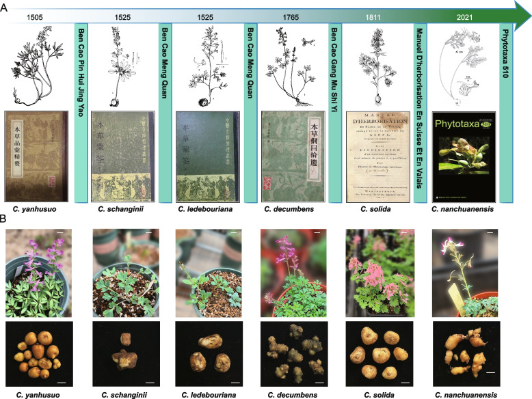This screenshot has width=532, height=399.
Task: Click the panel B label
Action: pyautogui.click(x=5, y=222)
